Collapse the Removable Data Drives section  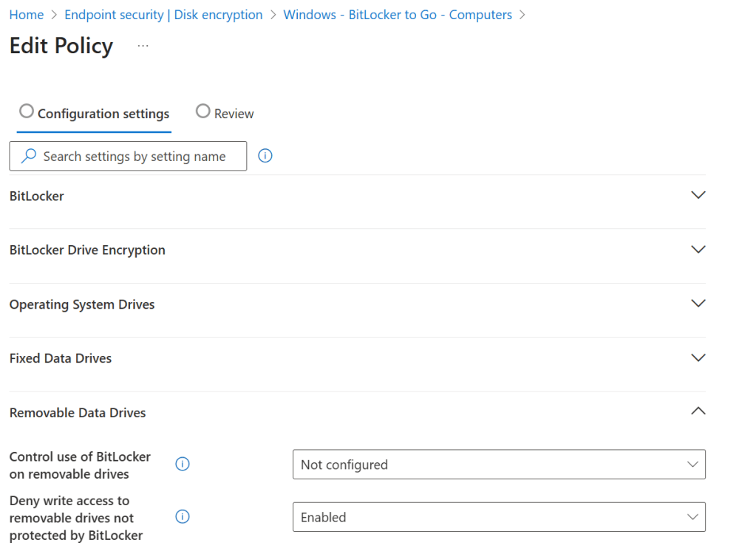[698, 411]
